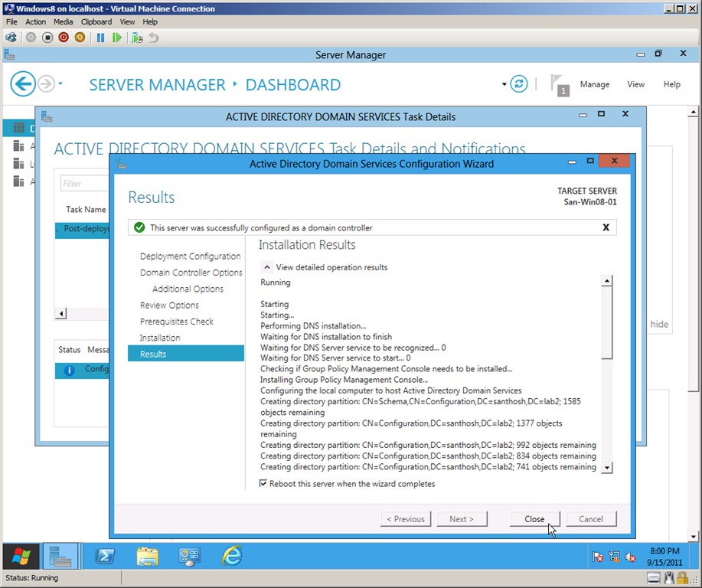
Task: Toggle Reboot this server when wizard completes
Action: (x=263, y=484)
